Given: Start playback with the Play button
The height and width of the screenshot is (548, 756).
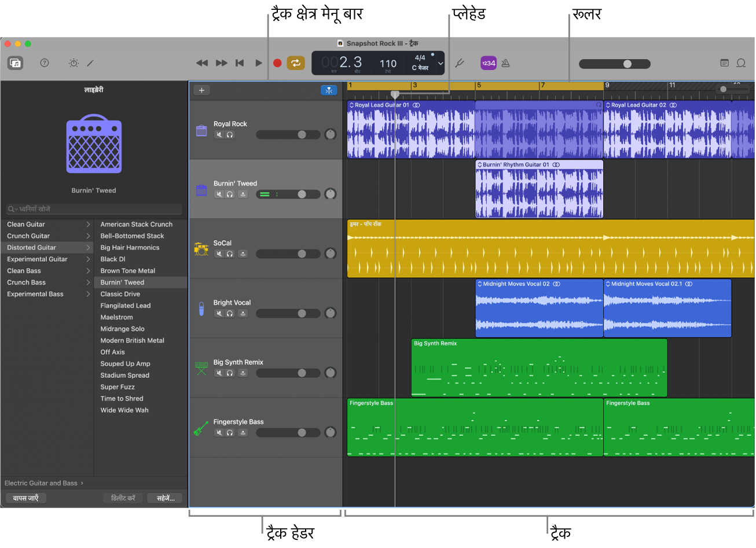Looking at the screenshot, I should pyautogui.click(x=259, y=63).
